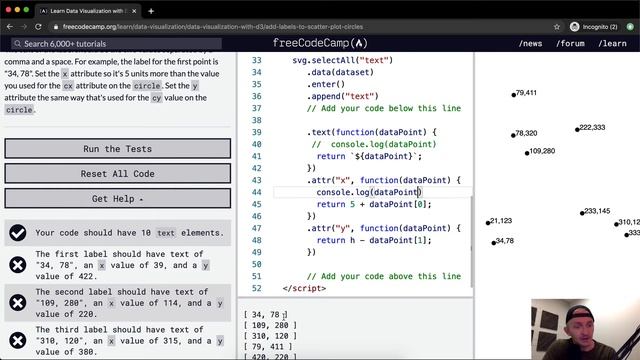Viewport: 640px width, 360px height.
Task: Place cursor on line 44 console.log(dataPoint)
Action: (x=369, y=192)
